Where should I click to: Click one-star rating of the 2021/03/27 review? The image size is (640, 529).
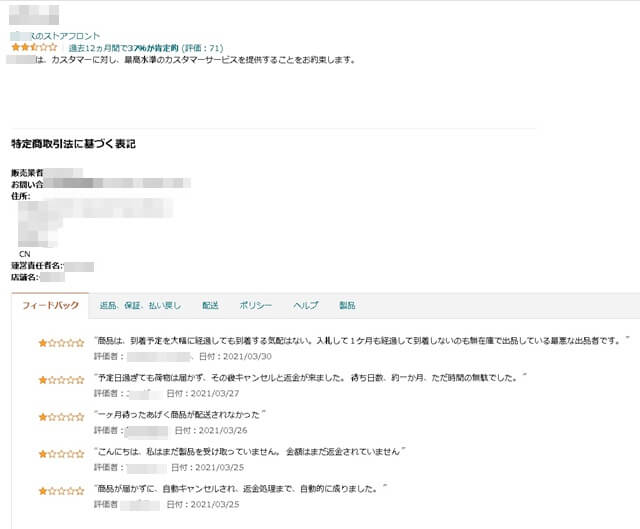coord(61,380)
